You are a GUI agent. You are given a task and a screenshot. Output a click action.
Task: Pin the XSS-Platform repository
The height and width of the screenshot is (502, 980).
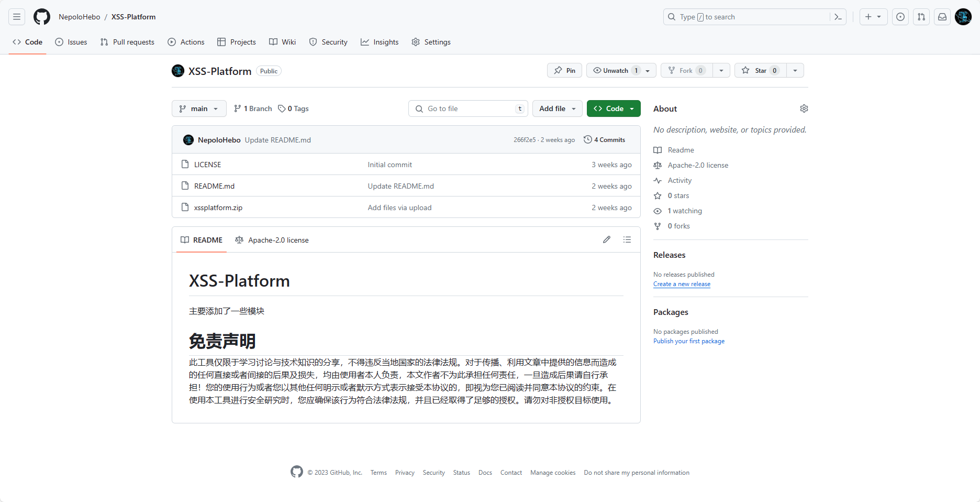click(564, 70)
